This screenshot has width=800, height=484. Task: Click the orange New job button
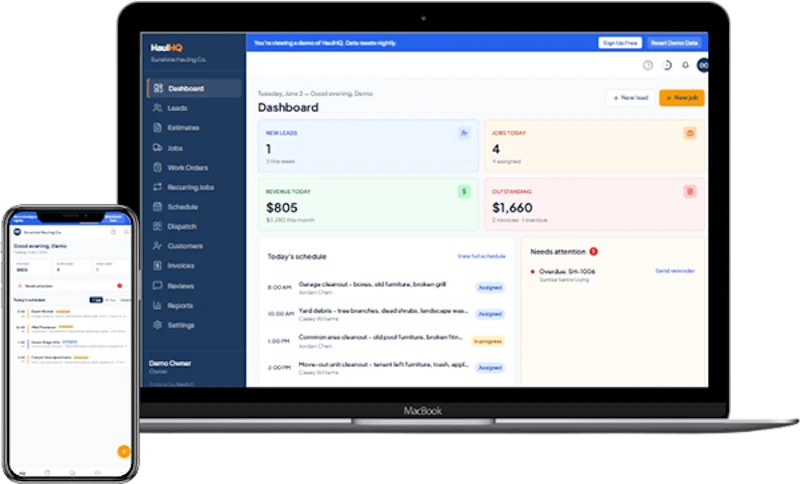tap(682, 97)
